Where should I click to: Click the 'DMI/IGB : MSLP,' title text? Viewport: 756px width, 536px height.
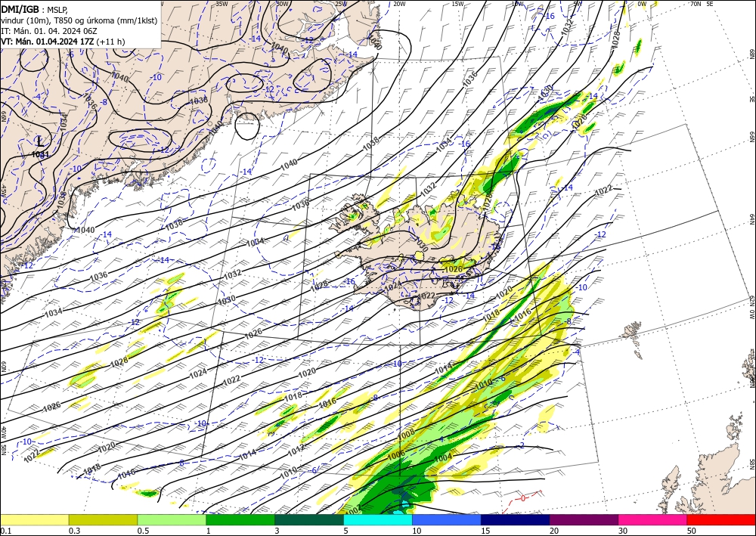pos(34,9)
